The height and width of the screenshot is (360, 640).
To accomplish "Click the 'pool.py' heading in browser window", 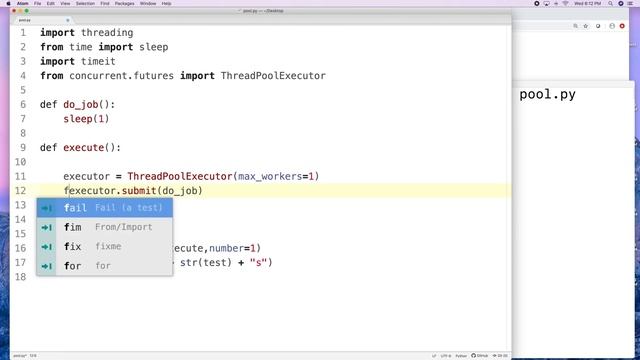I will pos(547,95).
